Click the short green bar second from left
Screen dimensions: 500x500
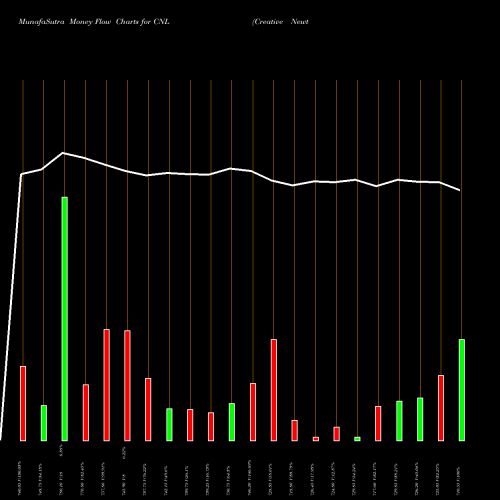tap(44, 423)
